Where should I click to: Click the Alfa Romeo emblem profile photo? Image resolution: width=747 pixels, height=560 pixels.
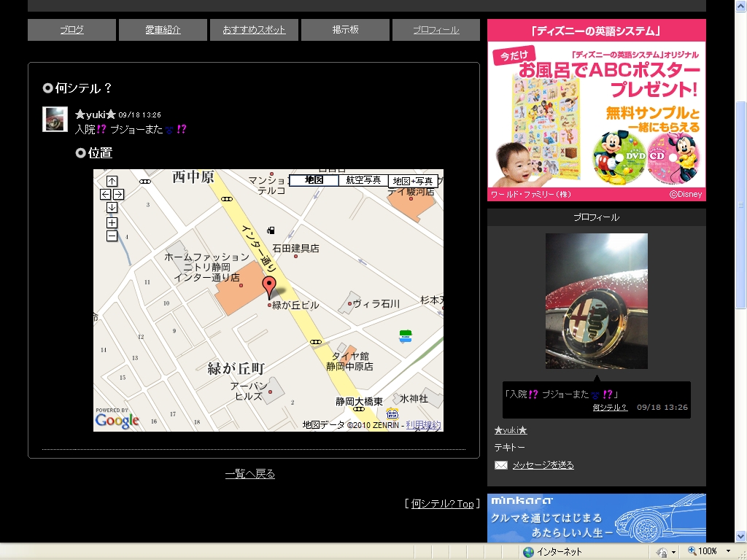(597, 301)
